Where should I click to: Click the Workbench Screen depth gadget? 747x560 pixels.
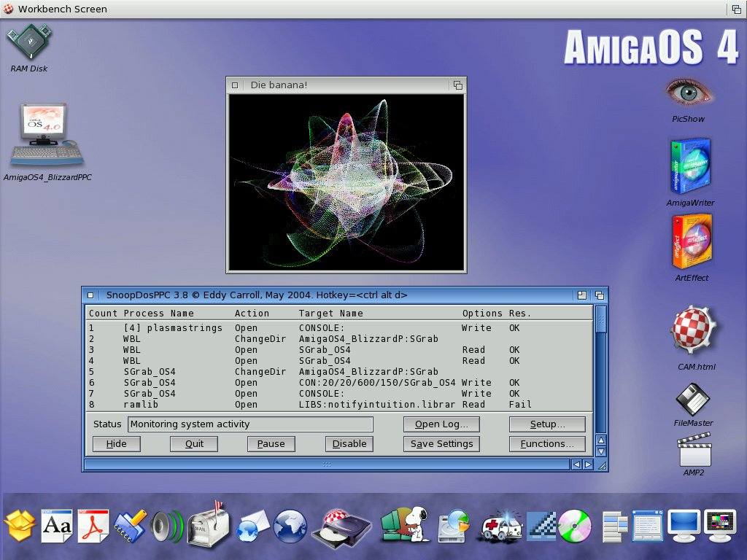(x=736, y=9)
